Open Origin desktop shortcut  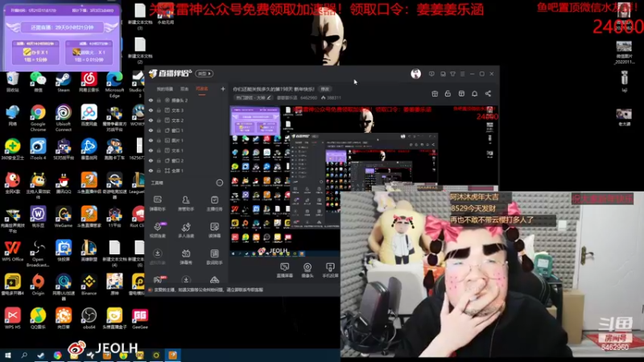pos(38,285)
